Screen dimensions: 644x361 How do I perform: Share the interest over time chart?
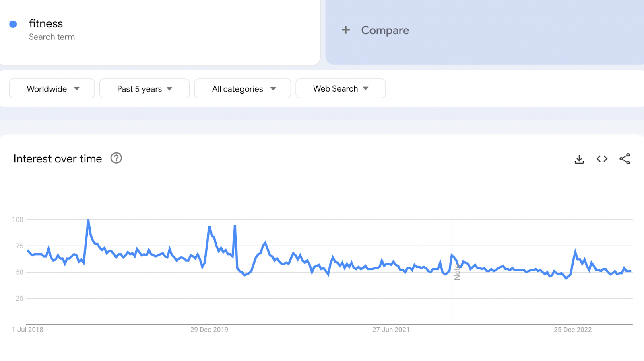point(625,159)
